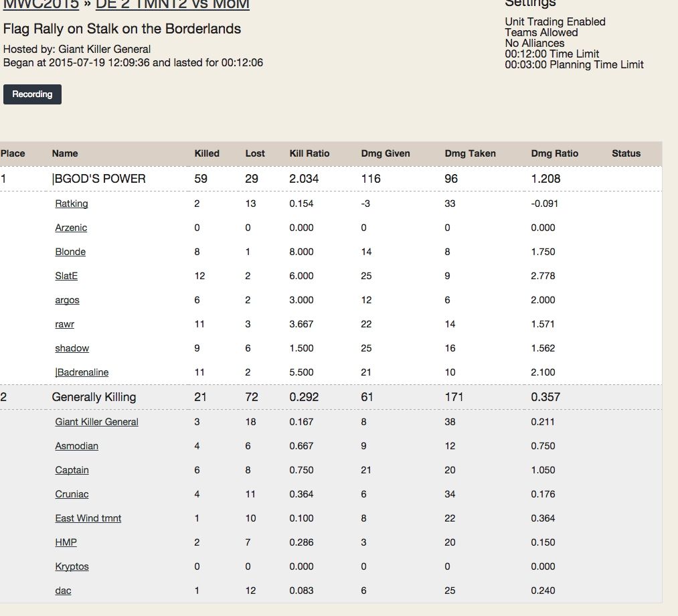Follow the Asmodian player link
The image size is (678, 616).
[76, 446]
